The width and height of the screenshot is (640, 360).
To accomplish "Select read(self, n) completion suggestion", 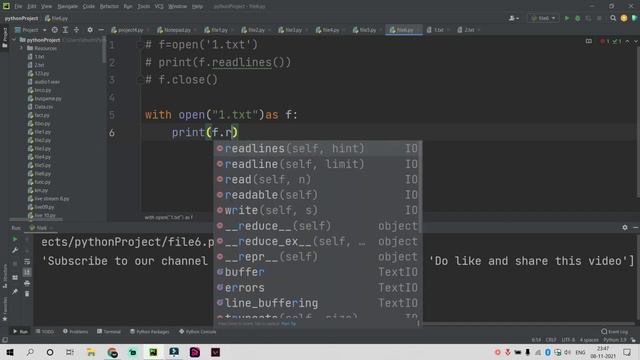I will coord(318,180).
